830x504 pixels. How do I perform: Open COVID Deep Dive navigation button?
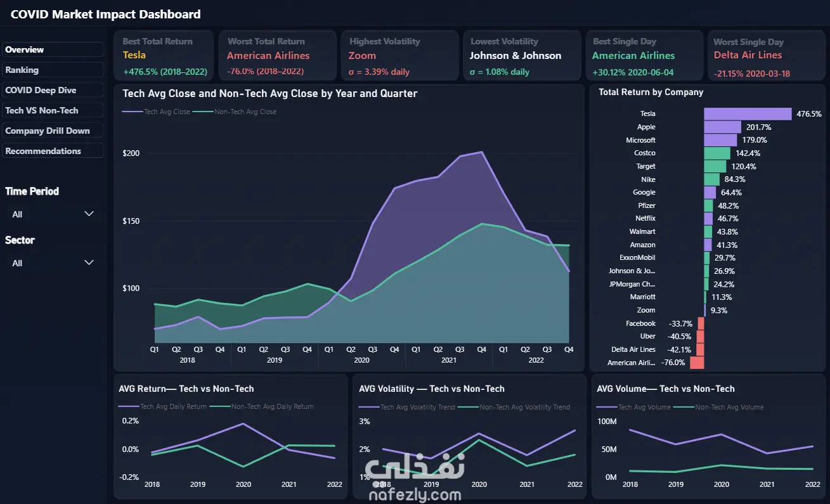53,90
